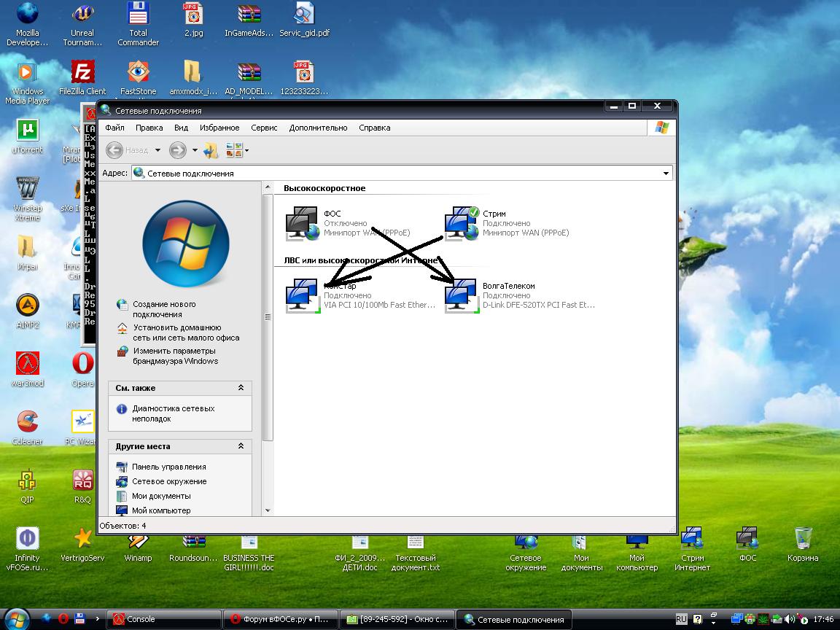
Task: Open the Корзина recycle bin icon
Action: 803,540
